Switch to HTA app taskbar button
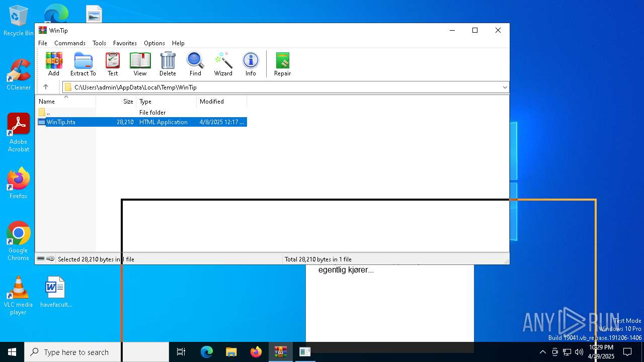The height and width of the screenshot is (362, 644). (305, 352)
